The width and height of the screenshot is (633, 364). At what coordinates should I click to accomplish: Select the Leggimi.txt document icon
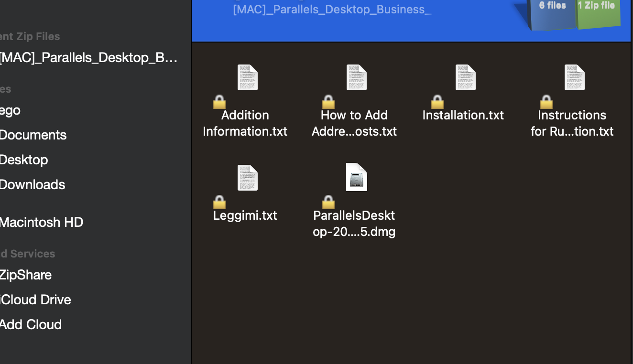(x=248, y=178)
